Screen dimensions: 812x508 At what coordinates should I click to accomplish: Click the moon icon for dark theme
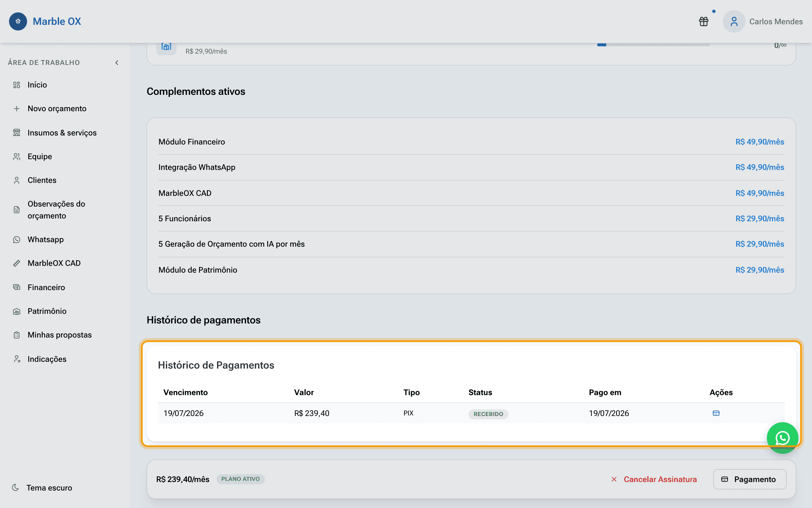[16, 487]
